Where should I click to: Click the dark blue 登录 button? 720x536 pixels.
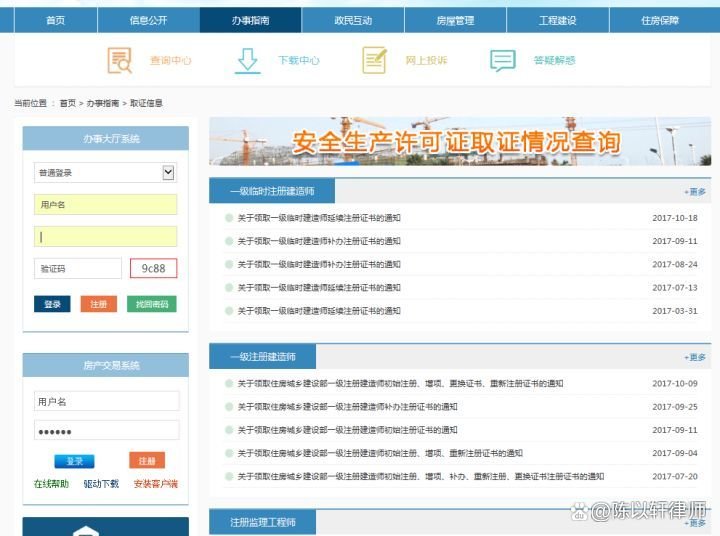click(x=52, y=304)
